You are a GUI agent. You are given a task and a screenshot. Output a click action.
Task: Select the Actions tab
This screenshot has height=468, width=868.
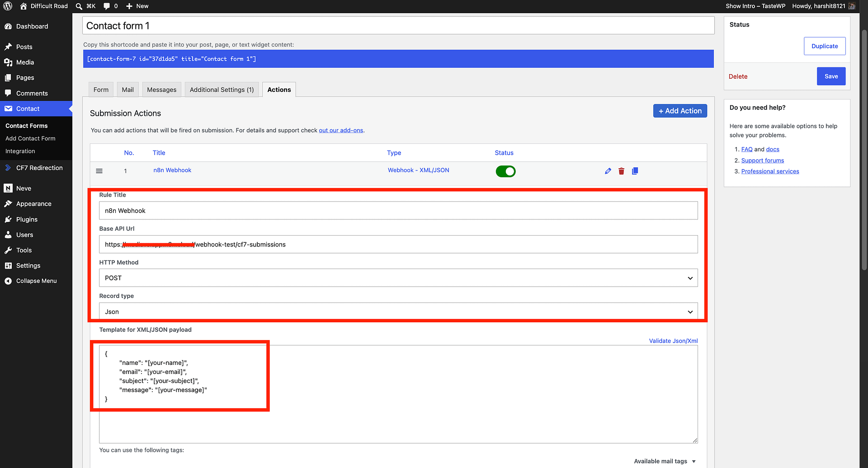pos(279,90)
